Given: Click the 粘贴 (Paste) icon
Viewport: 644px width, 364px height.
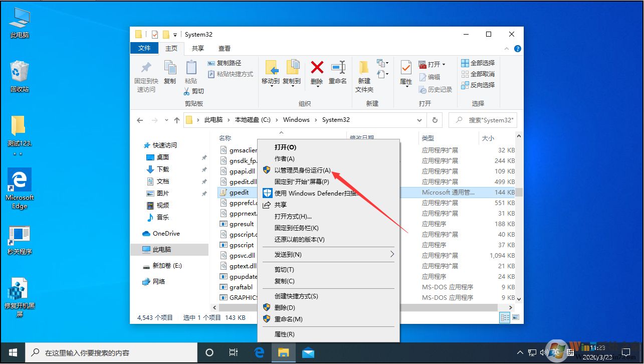Looking at the screenshot, I should tap(191, 70).
